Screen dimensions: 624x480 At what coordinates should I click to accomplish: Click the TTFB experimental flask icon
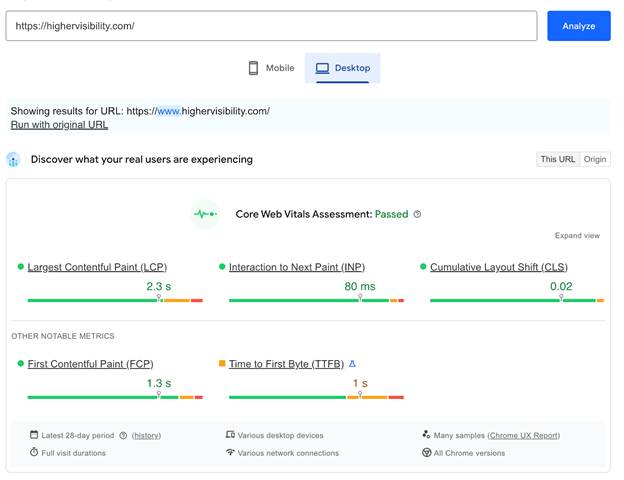(x=352, y=364)
